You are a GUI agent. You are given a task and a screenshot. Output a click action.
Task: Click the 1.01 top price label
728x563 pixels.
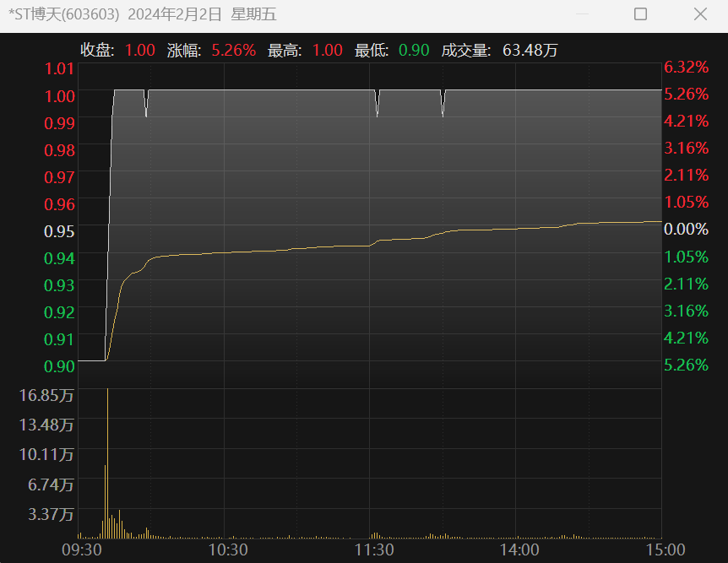[x=59, y=68]
